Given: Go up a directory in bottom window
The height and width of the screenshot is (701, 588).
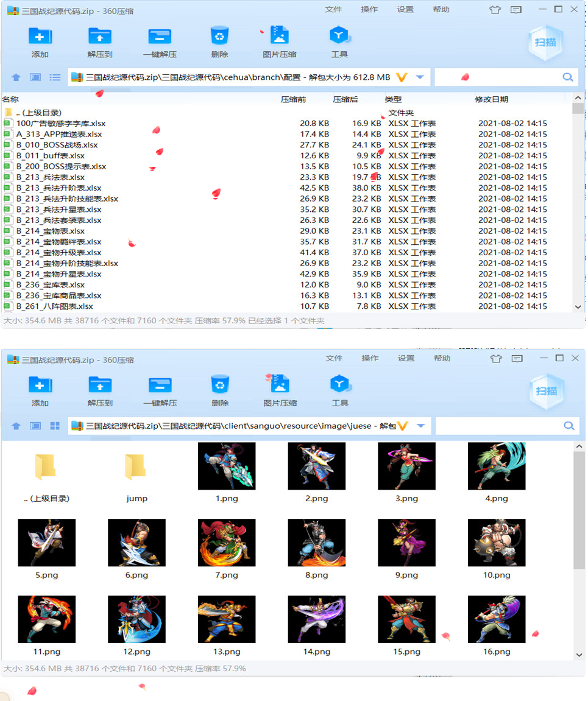Looking at the screenshot, I should (16, 426).
